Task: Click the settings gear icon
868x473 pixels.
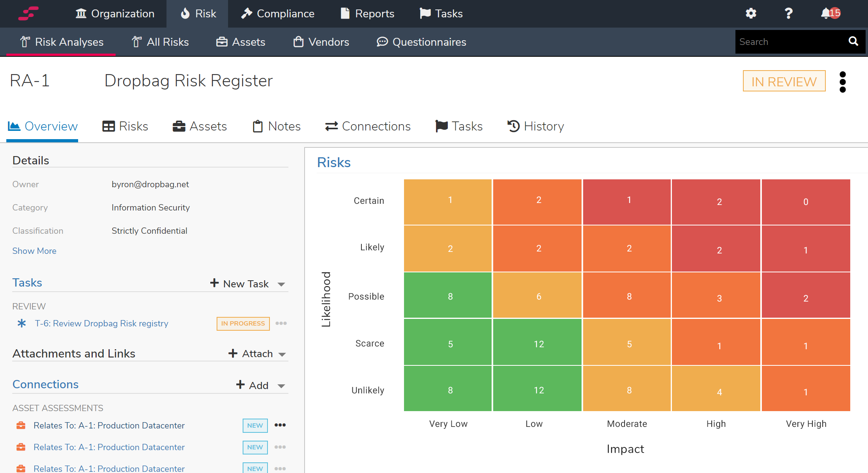Action: point(751,13)
